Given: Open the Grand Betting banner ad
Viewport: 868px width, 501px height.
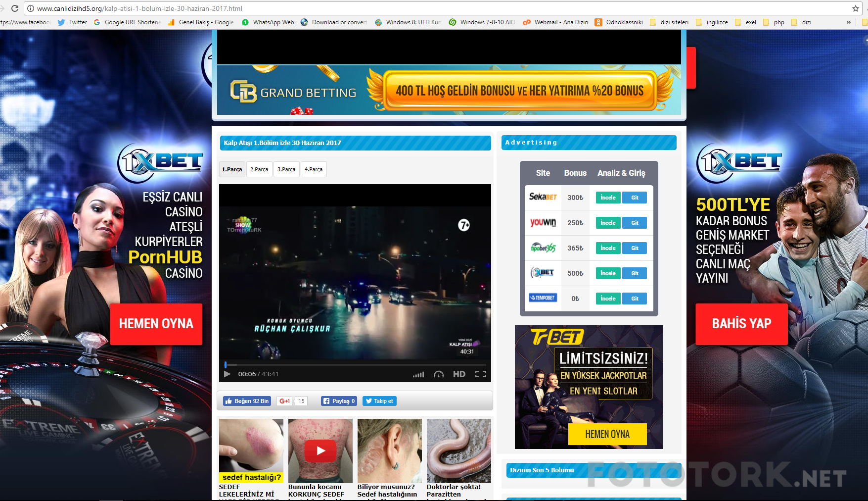Looking at the screenshot, I should [449, 90].
